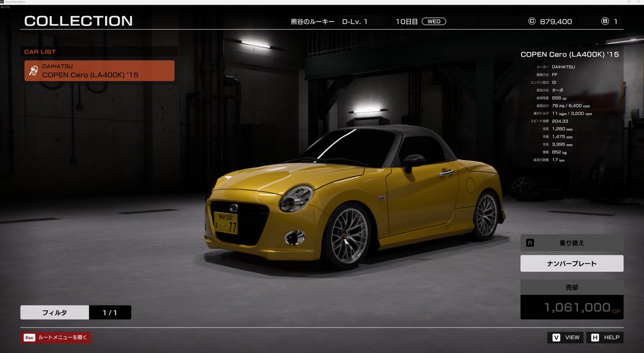644x353 pixels.
Task: Click ルートメニューを開く to open root menu
Action: coord(63,337)
